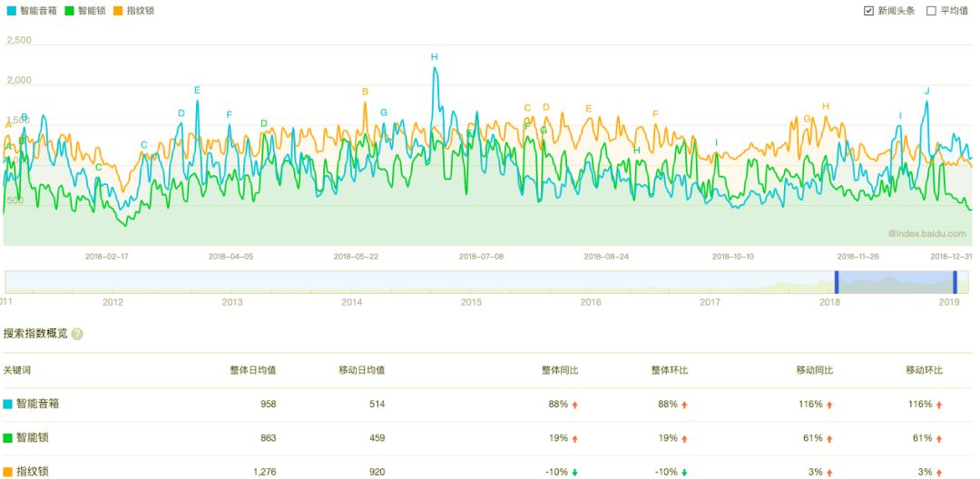
Task: Click the cyan E news marker
Action: (197, 90)
